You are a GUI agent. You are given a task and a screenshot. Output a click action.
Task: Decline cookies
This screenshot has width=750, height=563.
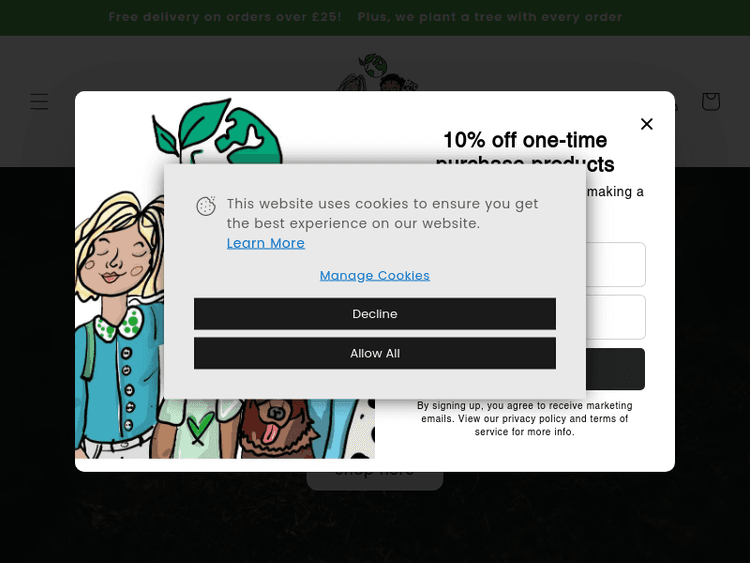[375, 314]
